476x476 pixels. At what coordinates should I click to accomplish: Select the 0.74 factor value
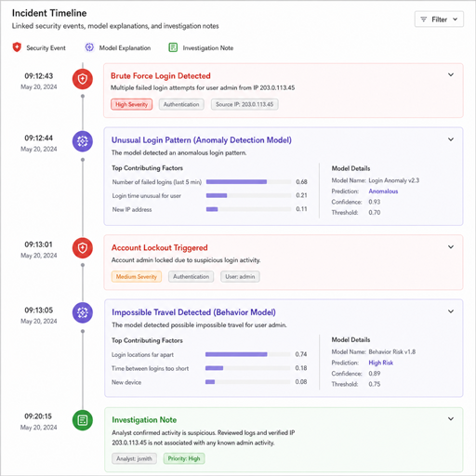click(301, 354)
